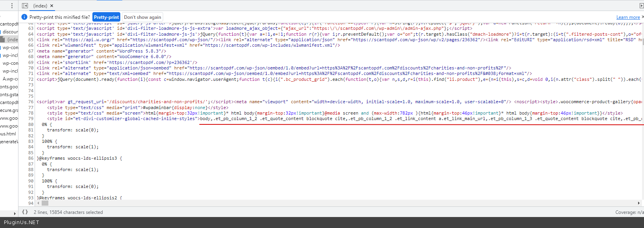Open the discounts folder in file tree
The height and width of the screenshot is (228, 644).
[10, 32]
